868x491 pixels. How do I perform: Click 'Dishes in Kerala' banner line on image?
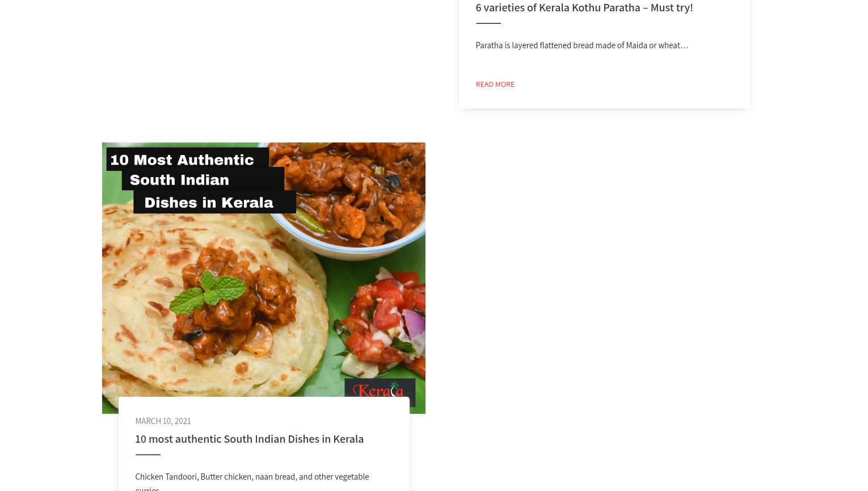(x=209, y=203)
